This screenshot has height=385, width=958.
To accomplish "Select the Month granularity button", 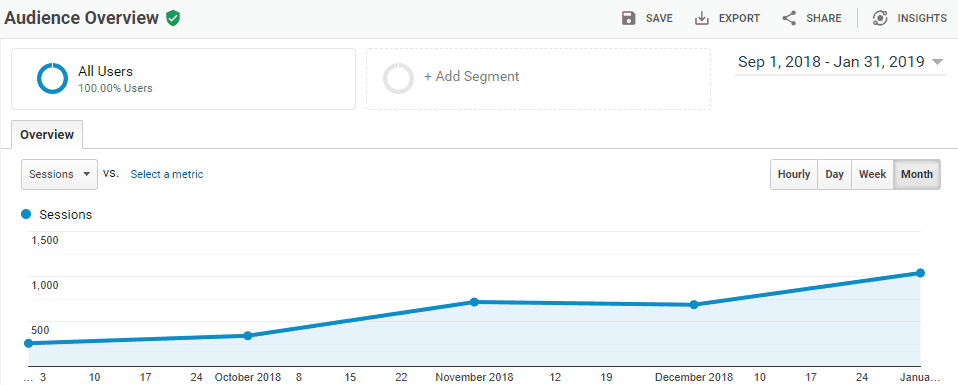I will (x=917, y=174).
